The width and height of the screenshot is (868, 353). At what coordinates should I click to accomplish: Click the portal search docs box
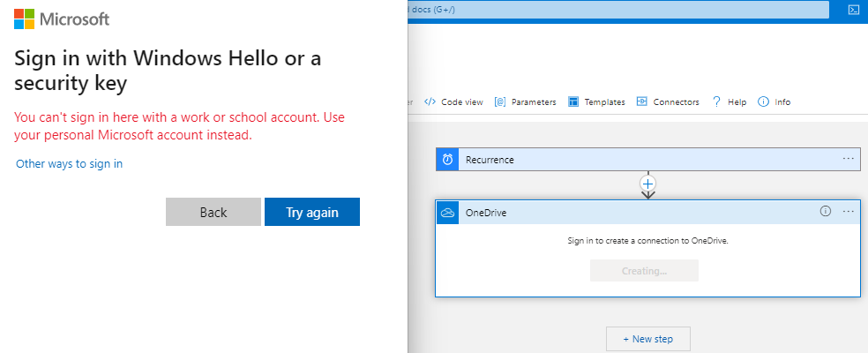[617, 10]
